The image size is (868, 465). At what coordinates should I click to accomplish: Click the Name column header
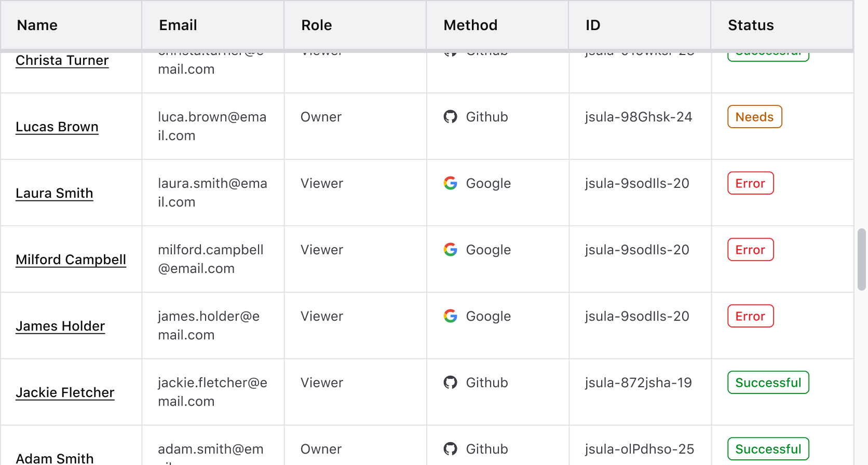(37, 25)
